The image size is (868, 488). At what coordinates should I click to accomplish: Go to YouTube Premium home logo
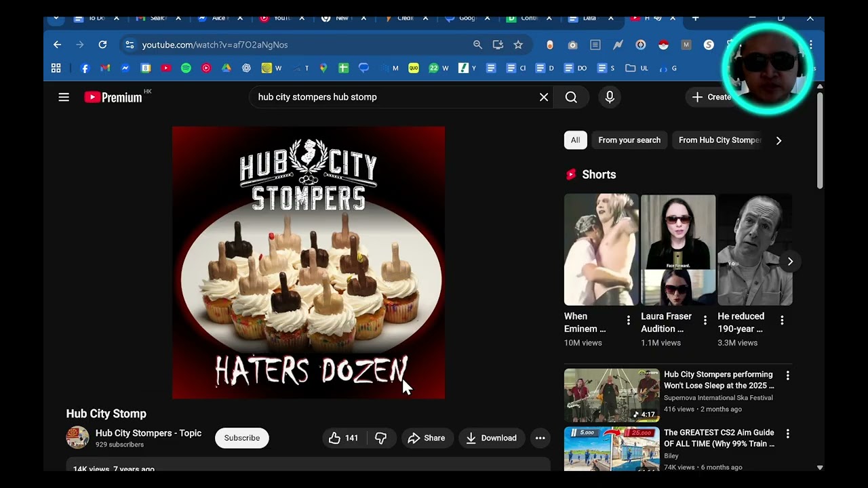click(113, 97)
